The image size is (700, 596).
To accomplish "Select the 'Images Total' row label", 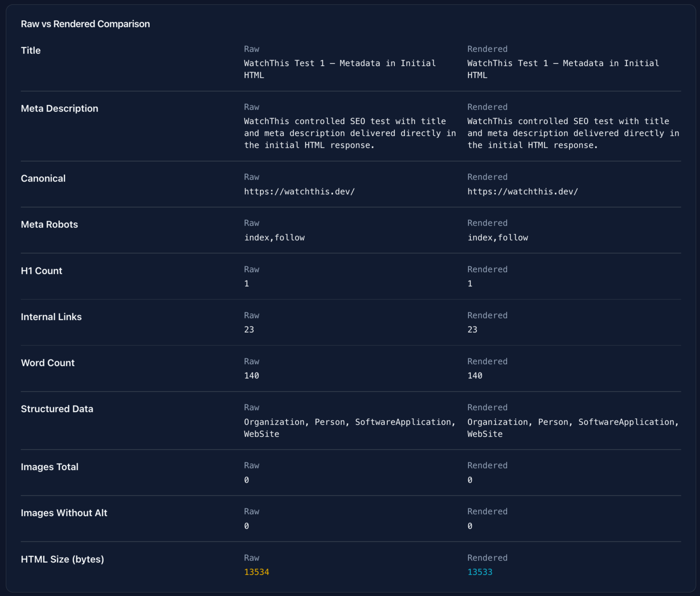I will click(50, 467).
